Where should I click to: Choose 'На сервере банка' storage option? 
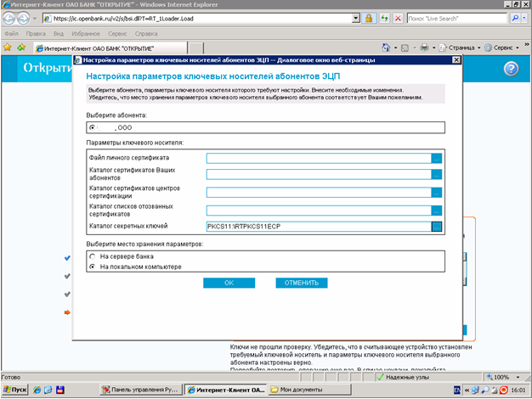click(93, 256)
